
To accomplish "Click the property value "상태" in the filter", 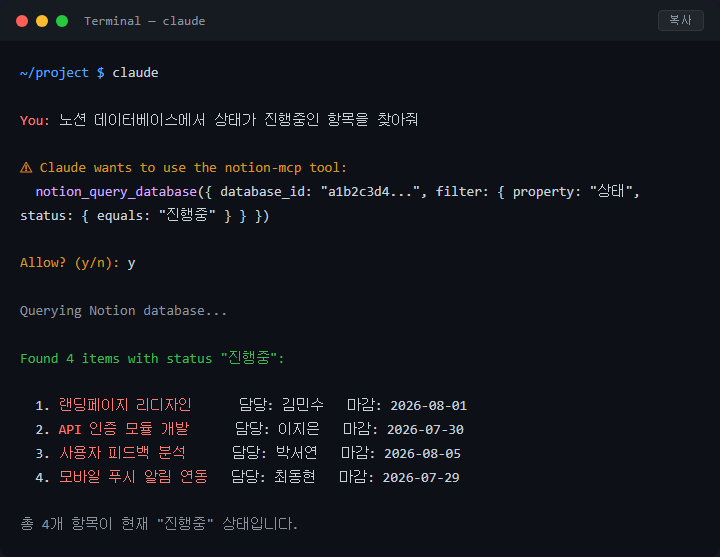I will 611,191.
